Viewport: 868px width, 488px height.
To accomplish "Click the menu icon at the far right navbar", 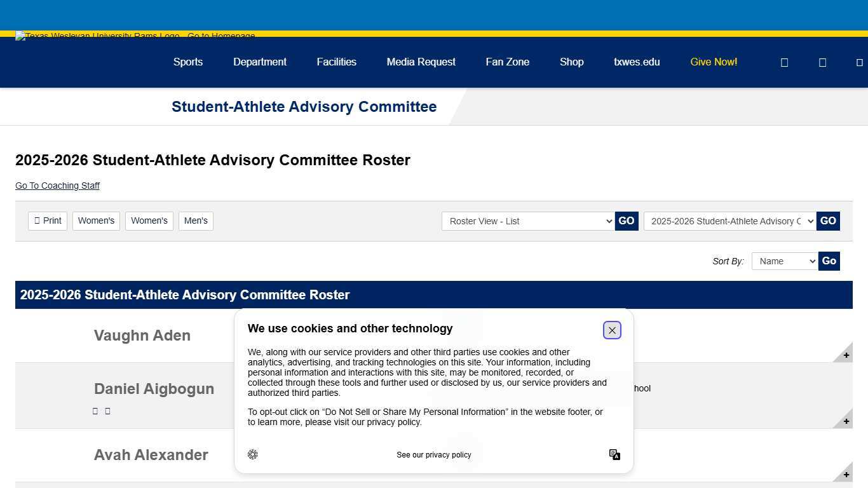I will click(x=860, y=62).
